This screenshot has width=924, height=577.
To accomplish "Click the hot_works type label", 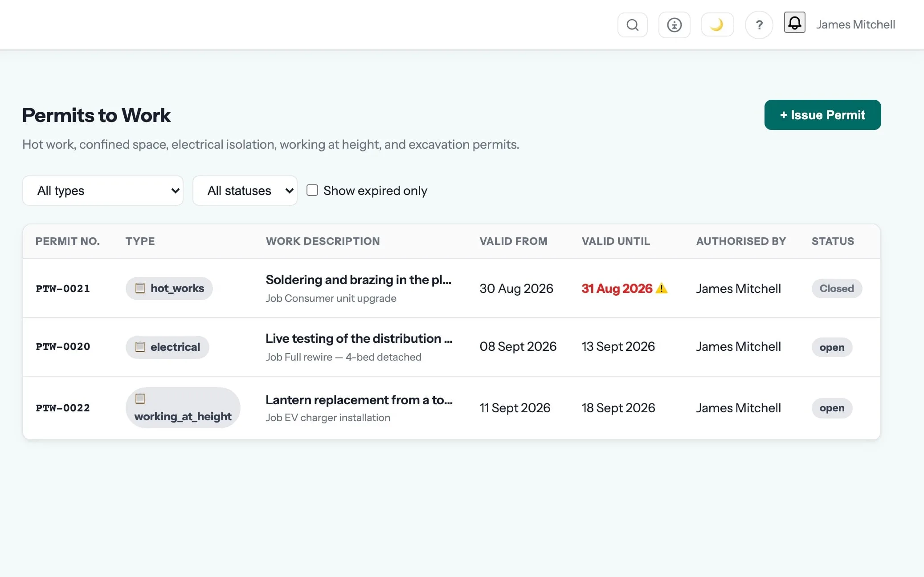I will click(x=177, y=288).
